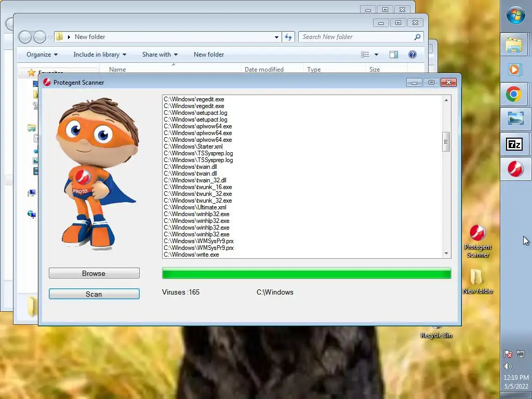Image resolution: width=532 pixels, height=399 pixels.
Task: Click the 12:19 PM taskbar clock
Action: click(516, 377)
